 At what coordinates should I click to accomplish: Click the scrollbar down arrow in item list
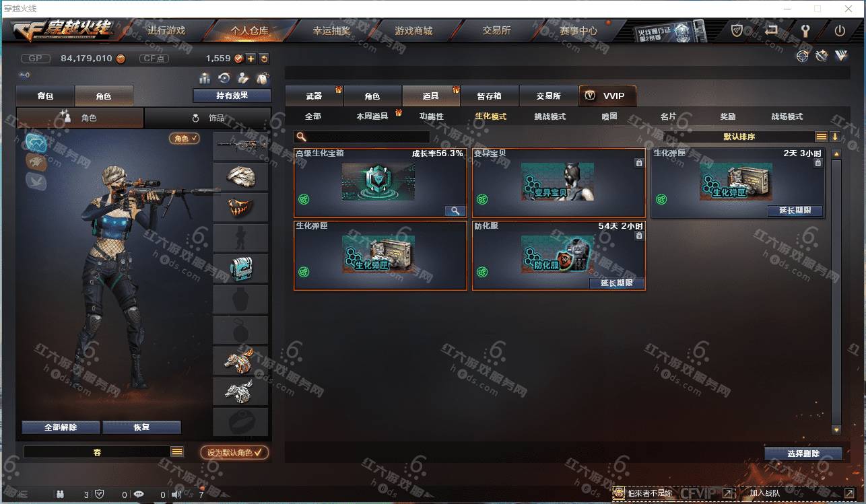(836, 429)
